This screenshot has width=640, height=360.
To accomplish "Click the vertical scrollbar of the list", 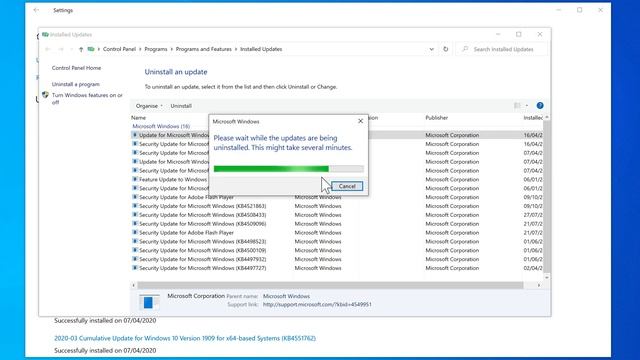I will tap(547, 196).
